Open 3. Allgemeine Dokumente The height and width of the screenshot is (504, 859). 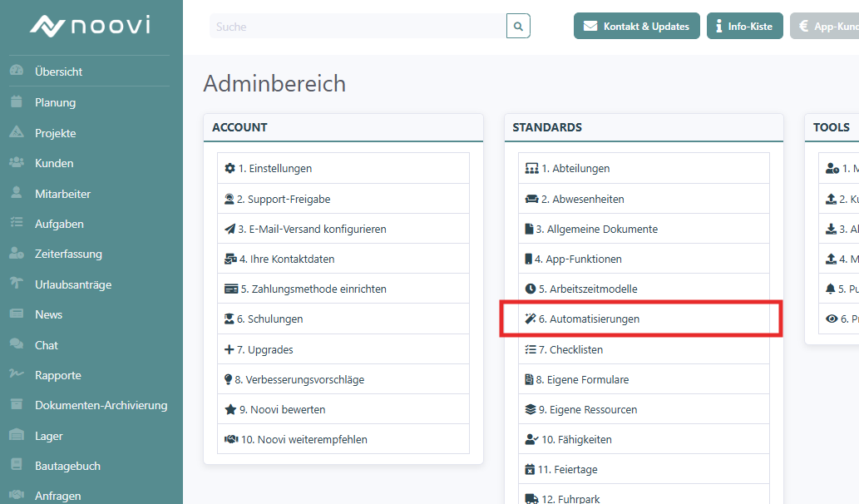pyautogui.click(x=644, y=229)
